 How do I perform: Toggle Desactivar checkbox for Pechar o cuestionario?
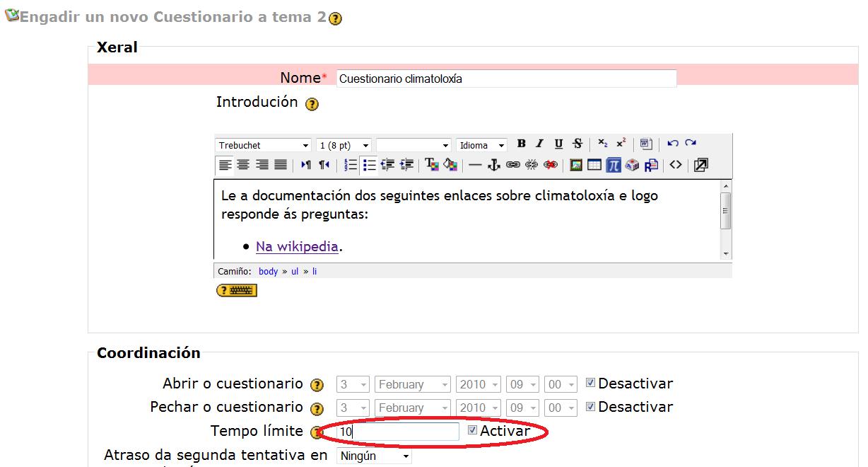[x=591, y=407]
